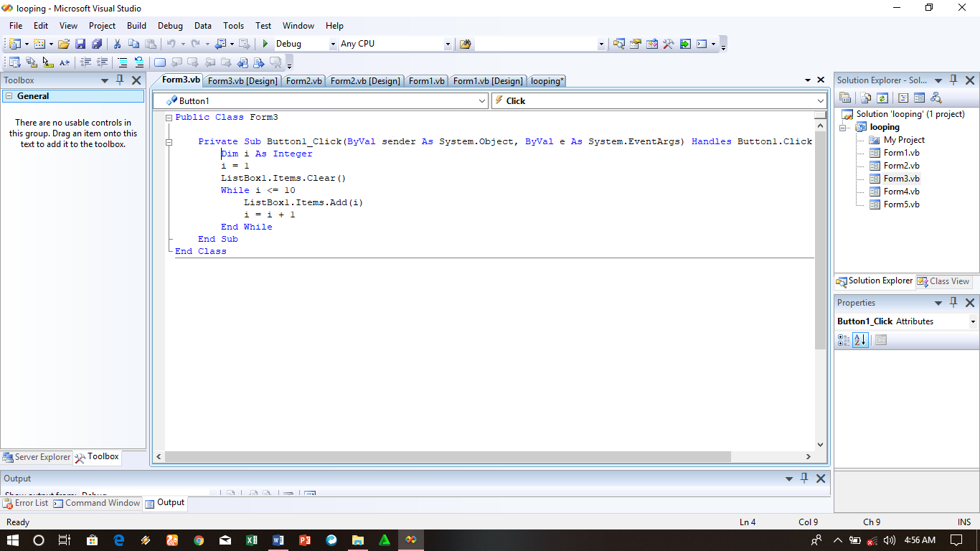Viewport: 980px width, 551px height.
Task: Click the View Designer icon in Solution Explorer
Action: [x=919, y=97]
